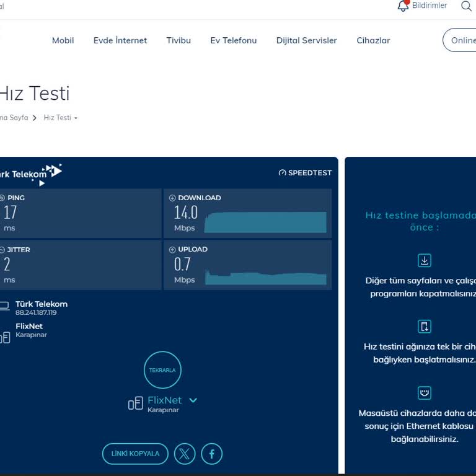This screenshot has height=476, width=476.
Task: Select the 14.0 Mbps download value
Action: (x=186, y=212)
